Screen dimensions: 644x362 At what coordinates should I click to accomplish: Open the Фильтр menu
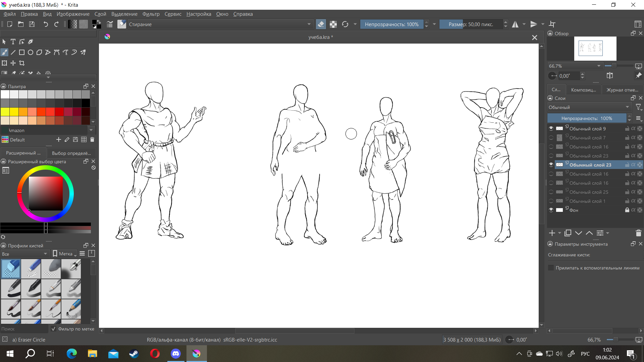click(x=151, y=14)
